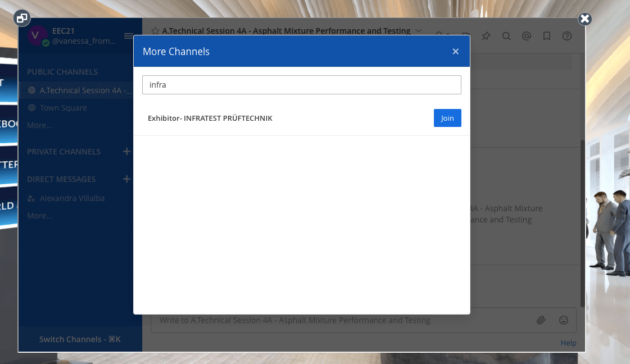Select Town Square channel

pyautogui.click(x=63, y=108)
